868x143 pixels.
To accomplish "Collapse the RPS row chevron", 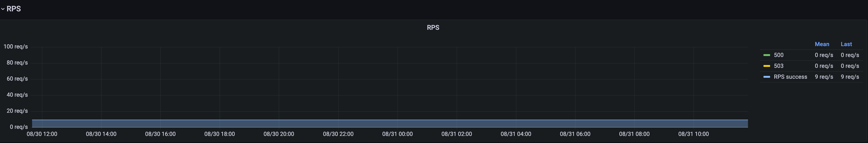I will [3, 9].
